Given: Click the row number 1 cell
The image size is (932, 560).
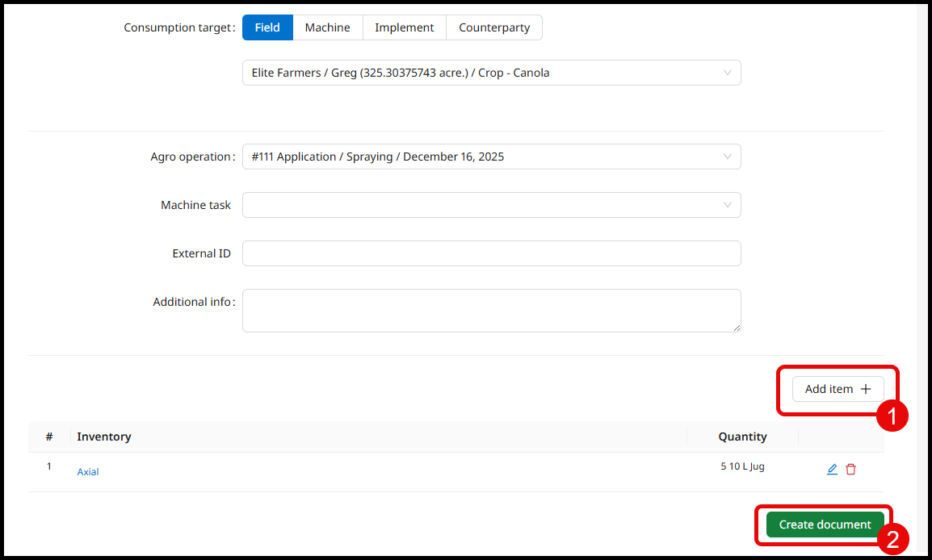Looking at the screenshot, I should pos(49,466).
